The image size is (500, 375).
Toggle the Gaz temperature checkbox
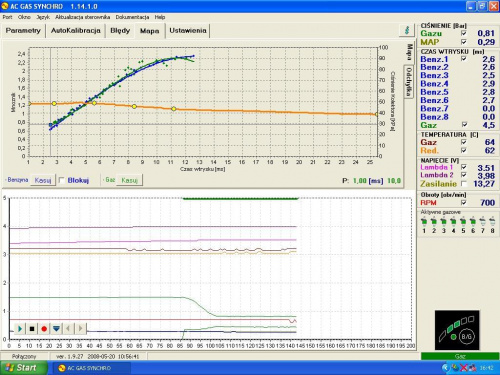464,142
